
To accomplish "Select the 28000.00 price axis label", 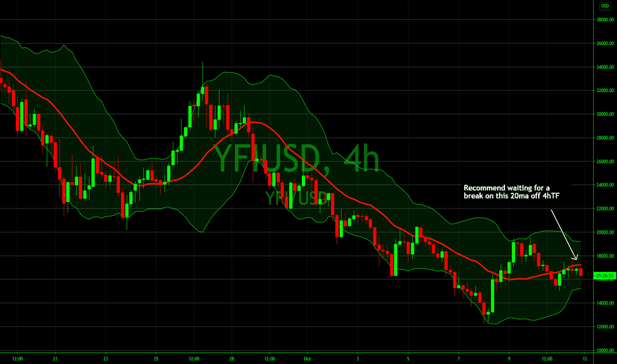I will (605, 138).
